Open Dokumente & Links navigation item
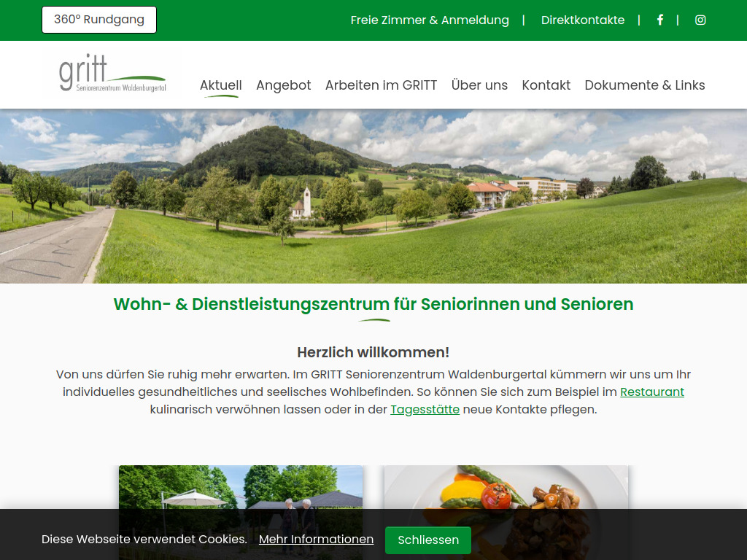Image resolution: width=747 pixels, height=560 pixels. pos(645,85)
